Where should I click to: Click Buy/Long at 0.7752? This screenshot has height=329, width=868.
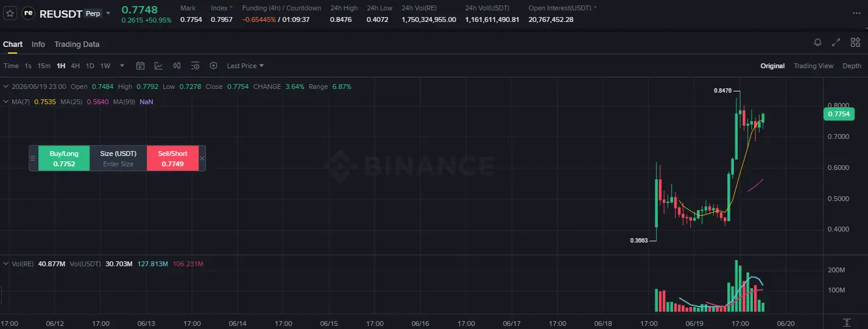point(64,158)
